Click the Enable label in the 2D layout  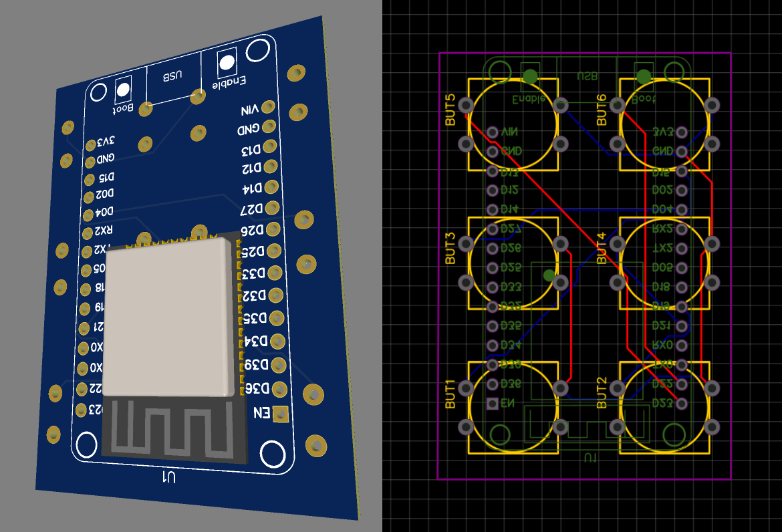tap(529, 99)
